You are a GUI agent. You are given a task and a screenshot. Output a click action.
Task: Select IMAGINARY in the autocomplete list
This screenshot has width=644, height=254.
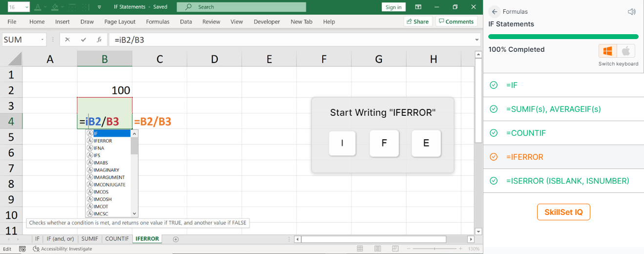108,170
